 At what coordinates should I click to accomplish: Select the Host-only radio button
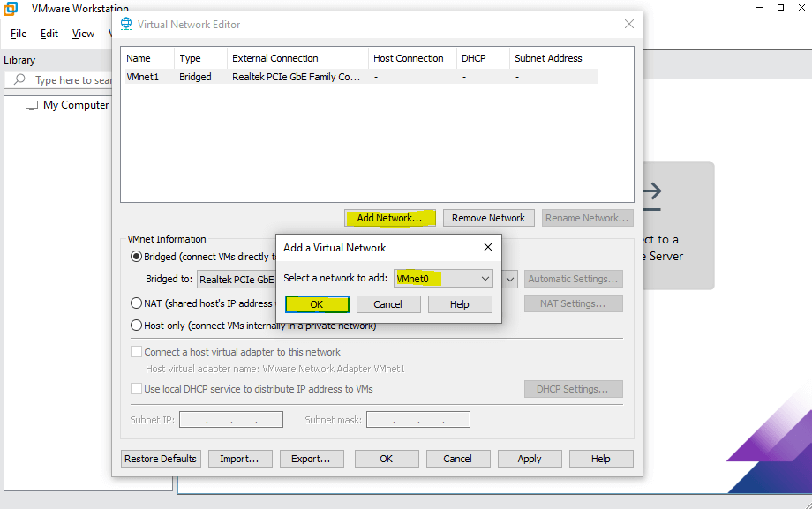tap(136, 326)
